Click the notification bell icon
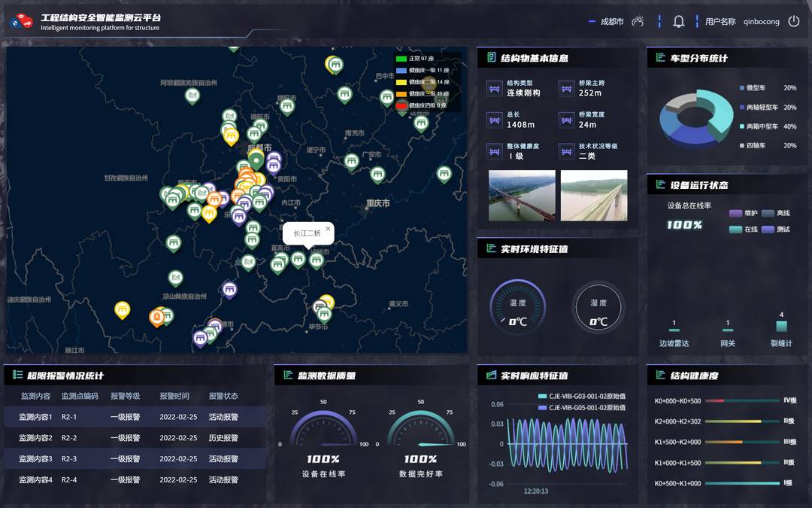 (678, 22)
